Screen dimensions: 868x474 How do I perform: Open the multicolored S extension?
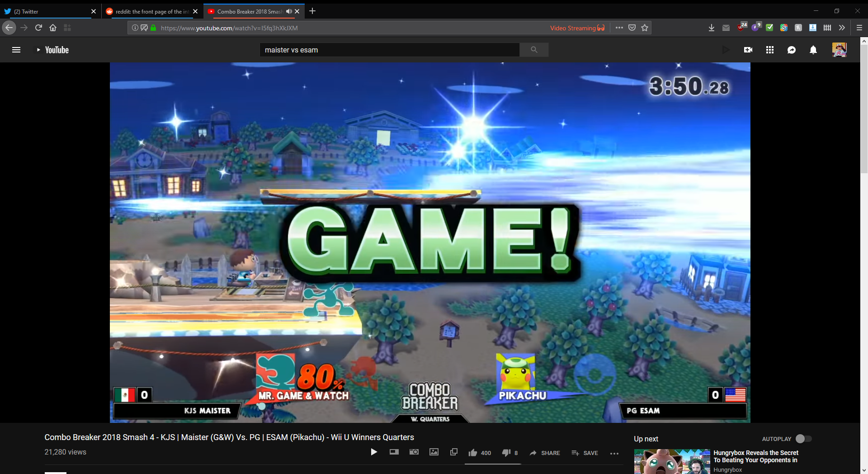point(784,28)
